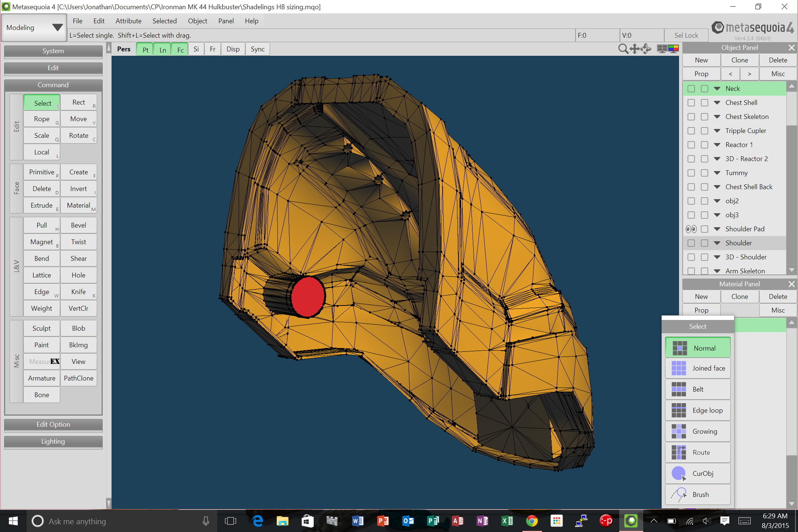The width and height of the screenshot is (798, 532).
Task: Click Metasequoia icon in taskbar
Action: pos(631,521)
